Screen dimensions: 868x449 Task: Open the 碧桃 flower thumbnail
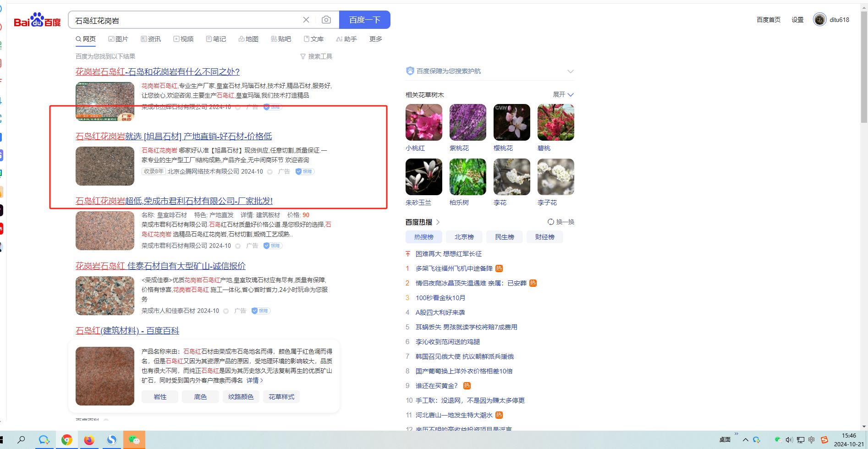pos(556,122)
